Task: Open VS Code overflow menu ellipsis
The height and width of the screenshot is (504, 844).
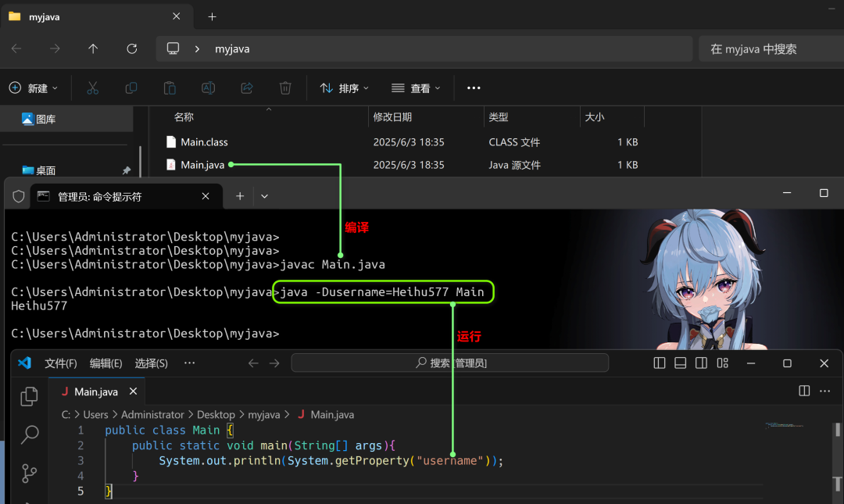Action: coord(189,363)
